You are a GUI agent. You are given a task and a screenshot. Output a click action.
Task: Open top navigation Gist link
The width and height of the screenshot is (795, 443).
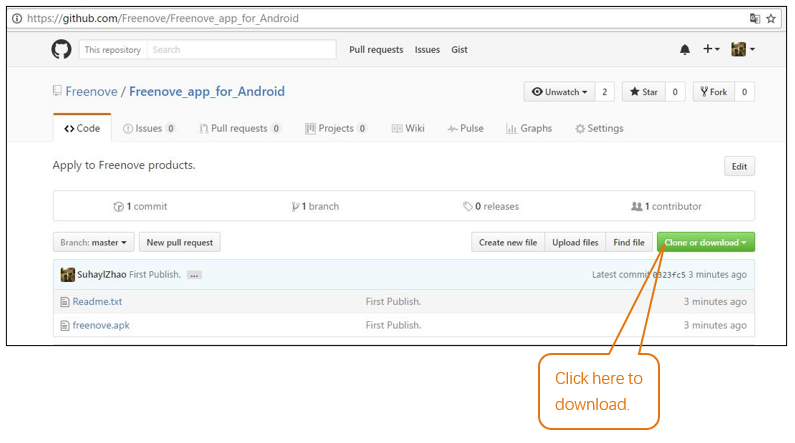[459, 50]
